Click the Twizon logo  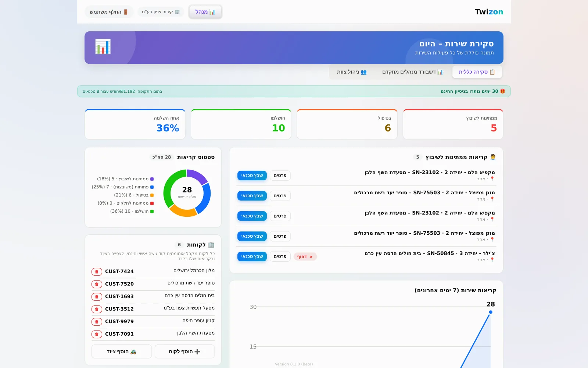(489, 12)
